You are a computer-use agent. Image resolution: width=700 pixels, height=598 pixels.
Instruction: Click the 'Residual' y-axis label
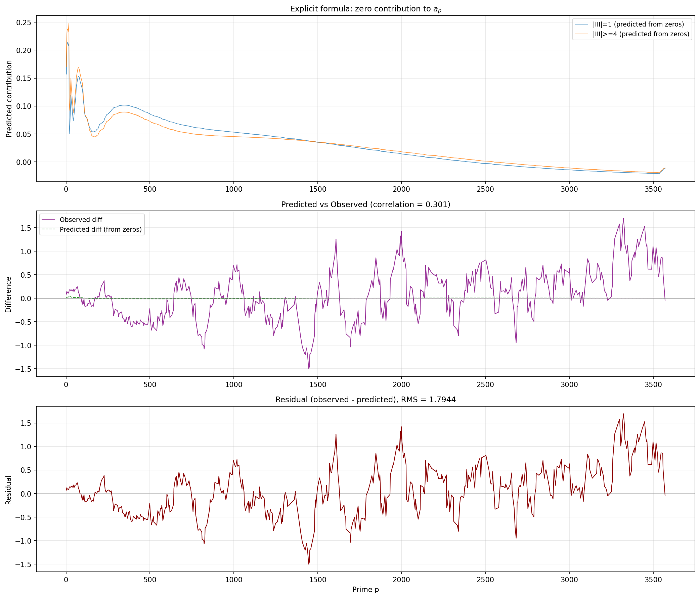coord(8,490)
